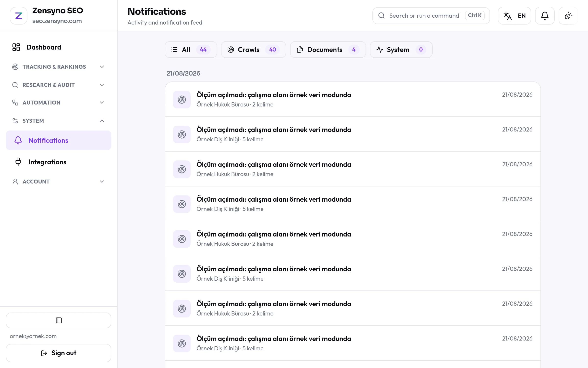Click the All tab count badge 44
This screenshot has width=588, height=368.
pyautogui.click(x=203, y=50)
